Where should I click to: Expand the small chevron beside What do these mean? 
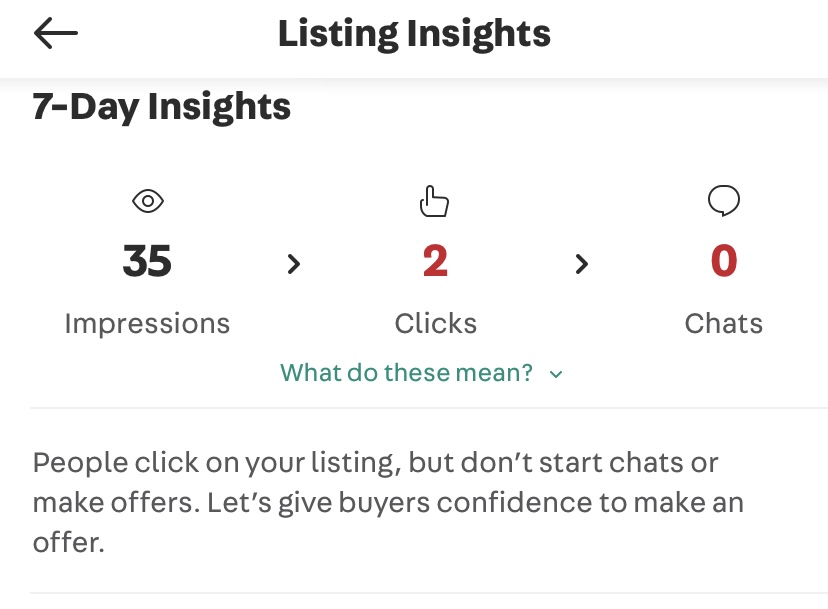point(556,374)
